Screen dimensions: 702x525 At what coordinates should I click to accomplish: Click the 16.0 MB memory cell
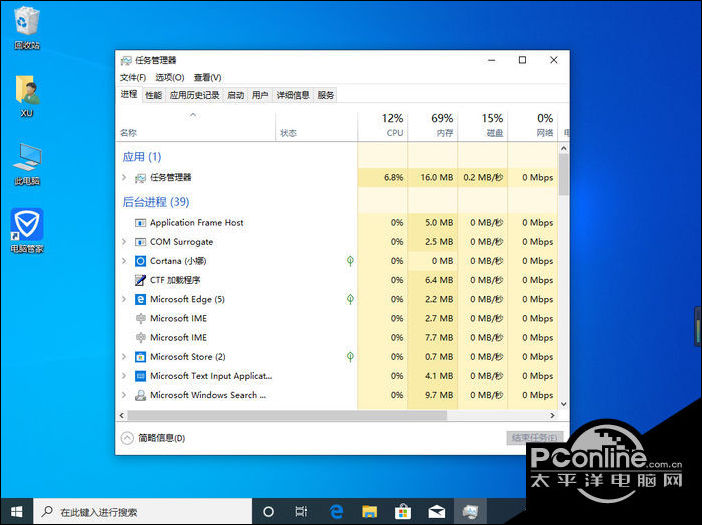coord(433,178)
